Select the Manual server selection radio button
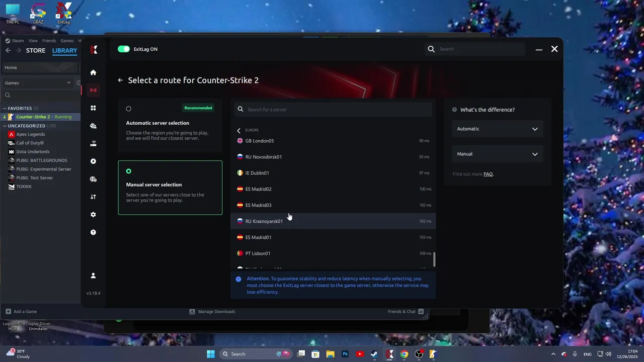 coord(129,171)
